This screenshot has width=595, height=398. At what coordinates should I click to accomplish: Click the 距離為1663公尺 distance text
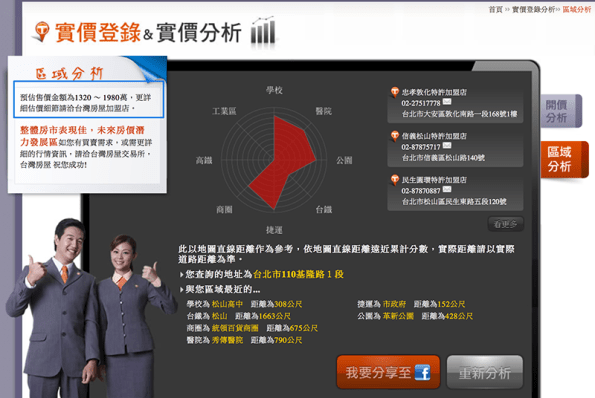tap(263, 316)
